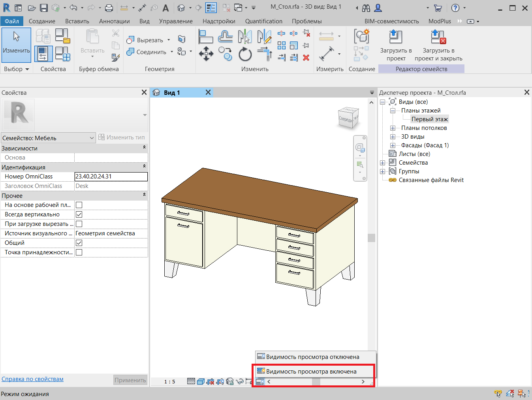The width and height of the screenshot is (532, 400).
Task: Open 'Справка по свойствам' link
Action: pyautogui.click(x=32, y=379)
